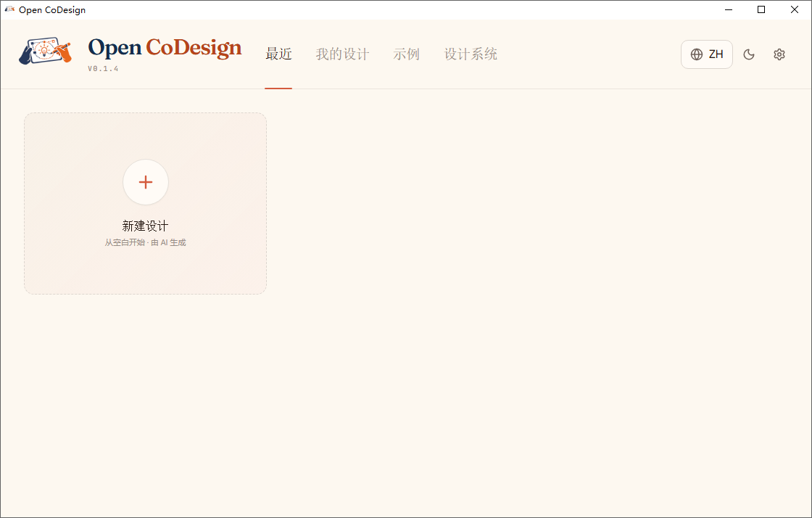Screen dimensions: 812x518
Task: Click the V0.1.4 version label
Action: coord(104,67)
